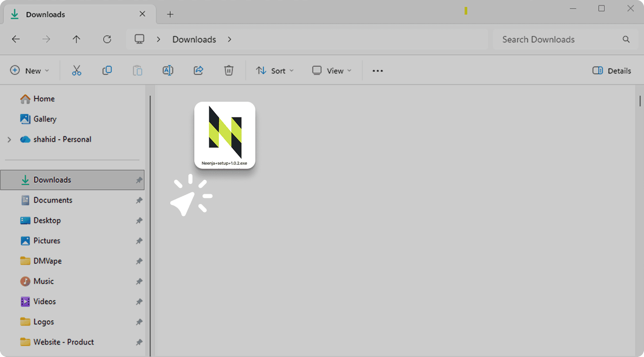The width and height of the screenshot is (644, 357).
Task: Refresh the Downloads folder
Action: point(107,39)
